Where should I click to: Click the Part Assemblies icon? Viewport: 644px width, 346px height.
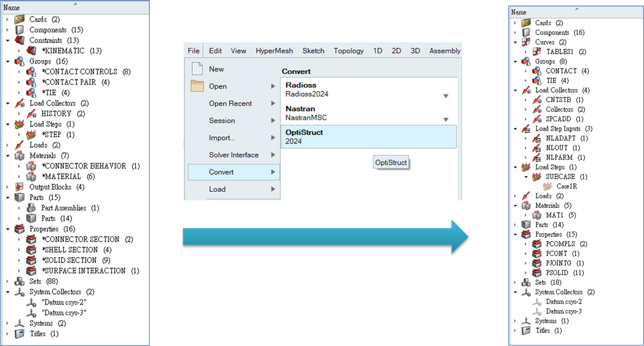tap(31, 208)
